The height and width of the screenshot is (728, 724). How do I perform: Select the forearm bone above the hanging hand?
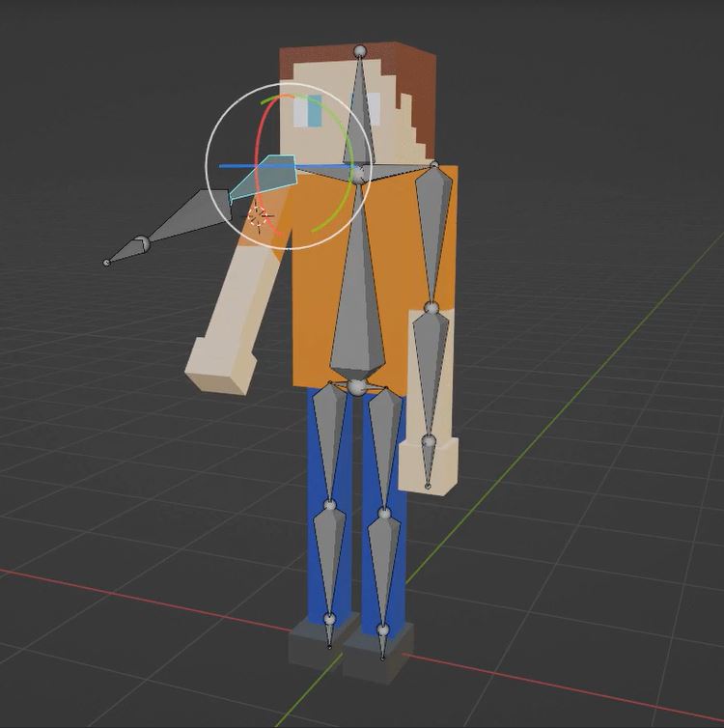pos(430,375)
